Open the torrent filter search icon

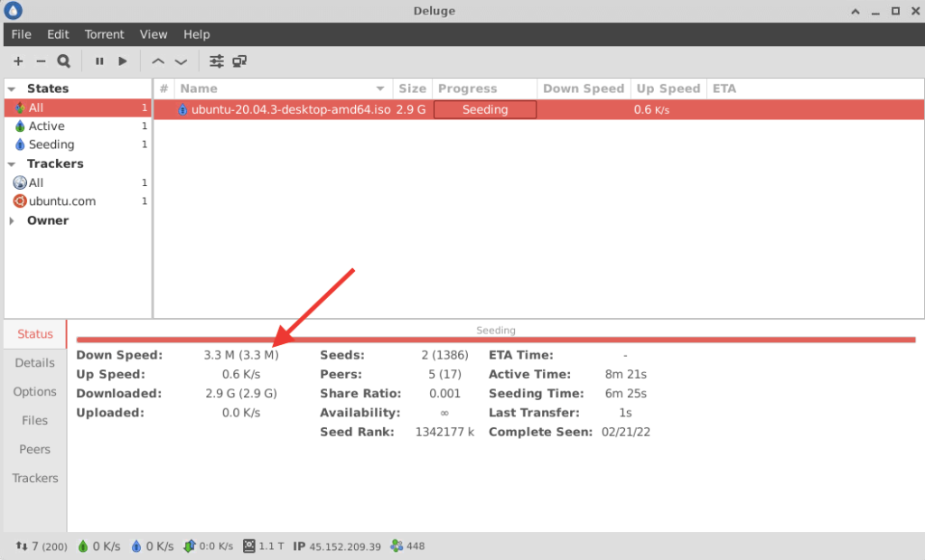coord(64,61)
